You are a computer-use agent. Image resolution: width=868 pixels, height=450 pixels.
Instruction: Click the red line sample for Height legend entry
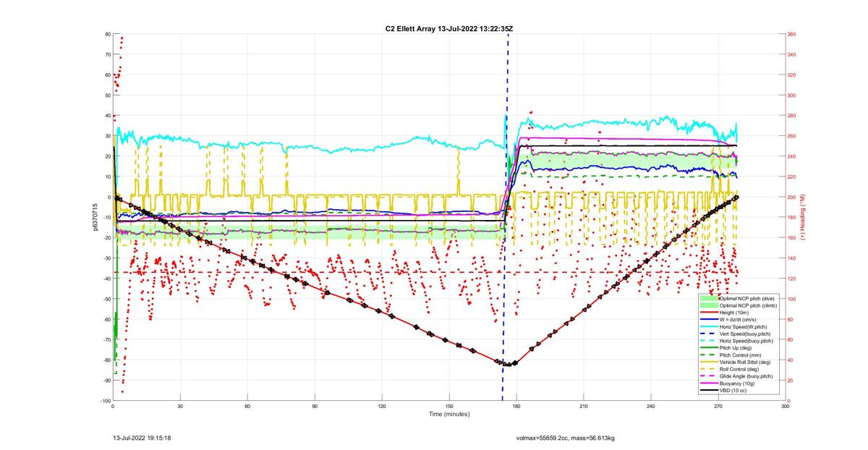pos(709,313)
